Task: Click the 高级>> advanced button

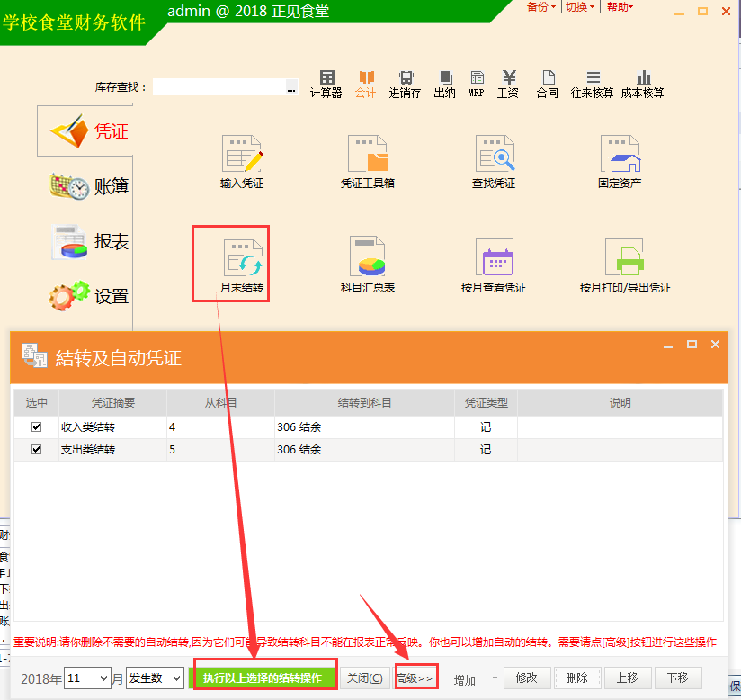Action: click(x=415, y=678)
